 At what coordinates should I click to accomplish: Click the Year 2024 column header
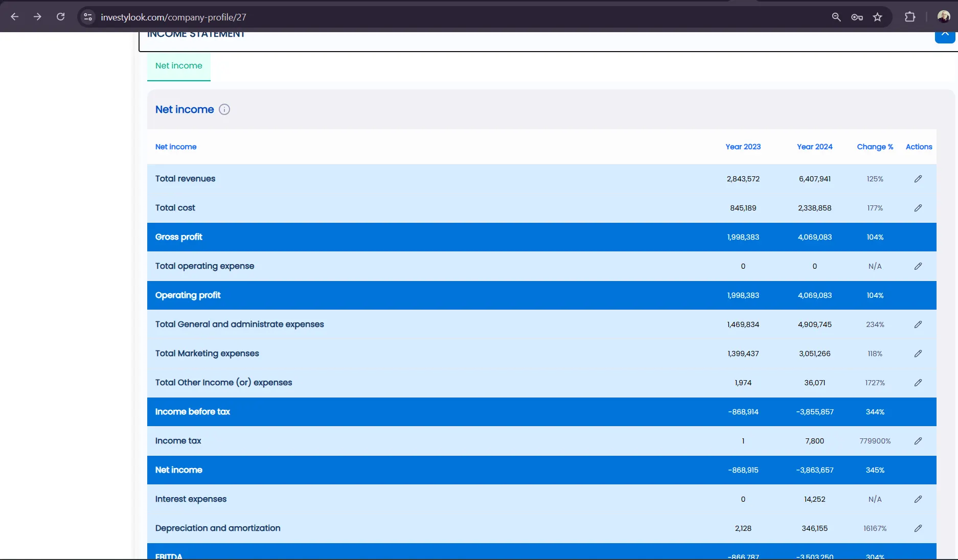815,147
